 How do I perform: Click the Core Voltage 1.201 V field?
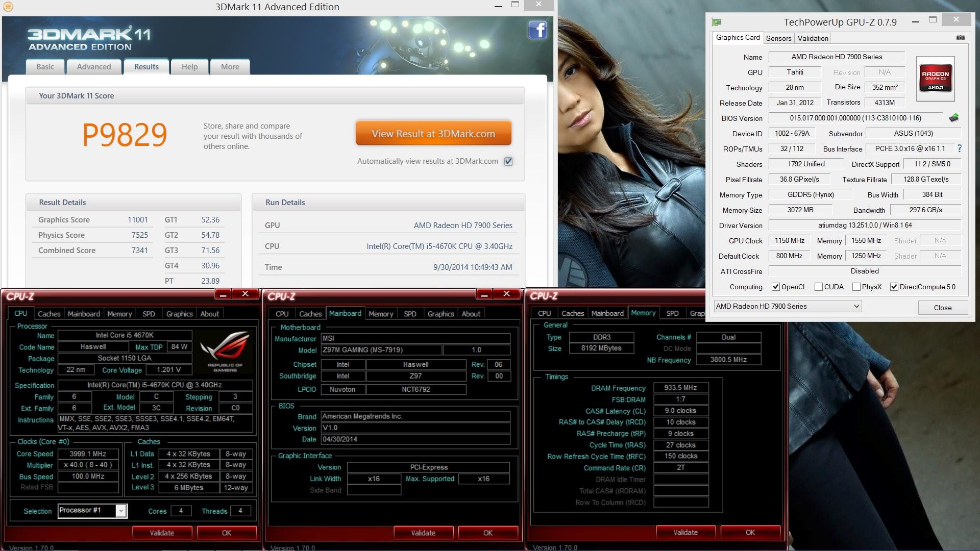tap(168, 370)
